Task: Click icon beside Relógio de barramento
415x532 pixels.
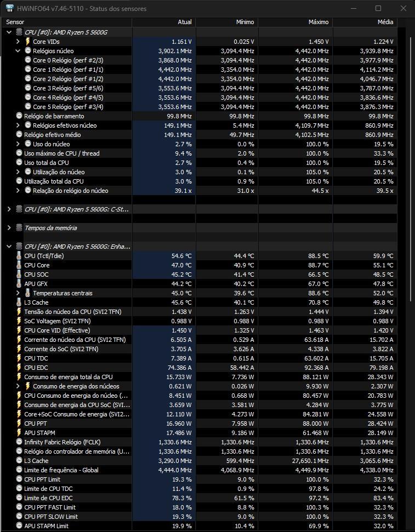Action: tap(19, 116)
